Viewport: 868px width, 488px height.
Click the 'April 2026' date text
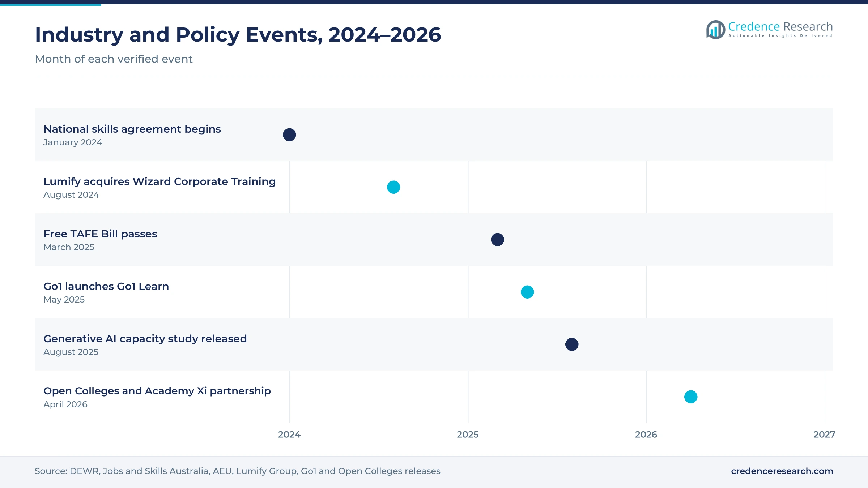pyautogui.click(x=65, y=404)
